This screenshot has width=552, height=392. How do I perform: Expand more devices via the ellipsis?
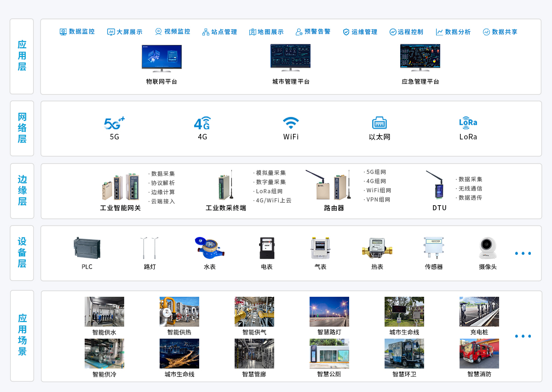click(x=523, y=254)
